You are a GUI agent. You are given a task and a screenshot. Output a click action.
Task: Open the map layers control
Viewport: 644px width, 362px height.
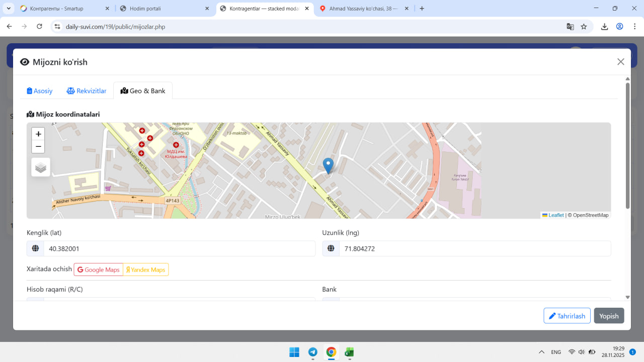click(41, 167)
